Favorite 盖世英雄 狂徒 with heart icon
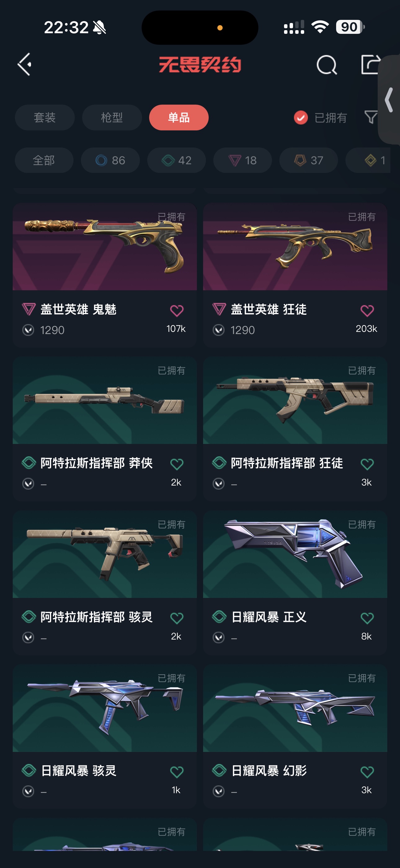Screen dimensions: 400x868 coord(367,310)
